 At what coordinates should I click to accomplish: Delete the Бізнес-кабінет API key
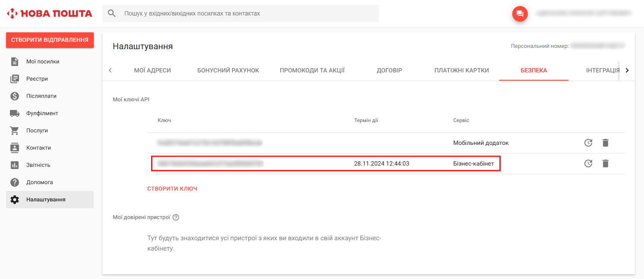pos(606,163)
